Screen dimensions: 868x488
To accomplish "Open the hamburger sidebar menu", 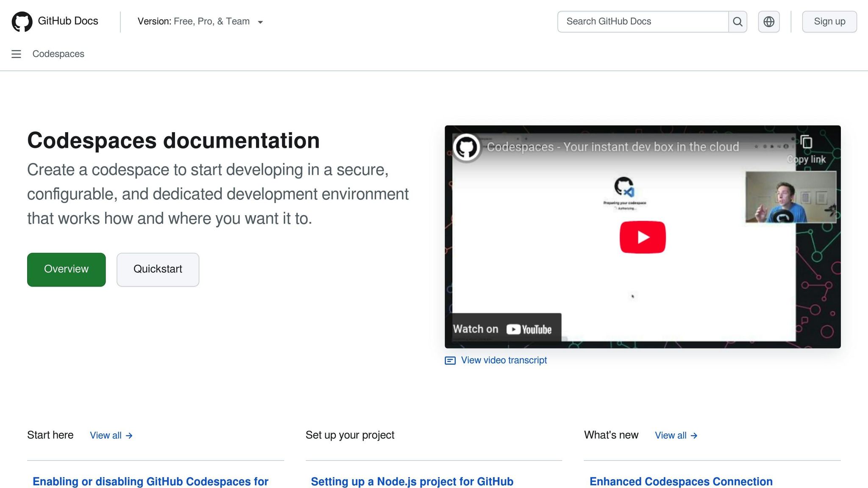I will point(16,54).
